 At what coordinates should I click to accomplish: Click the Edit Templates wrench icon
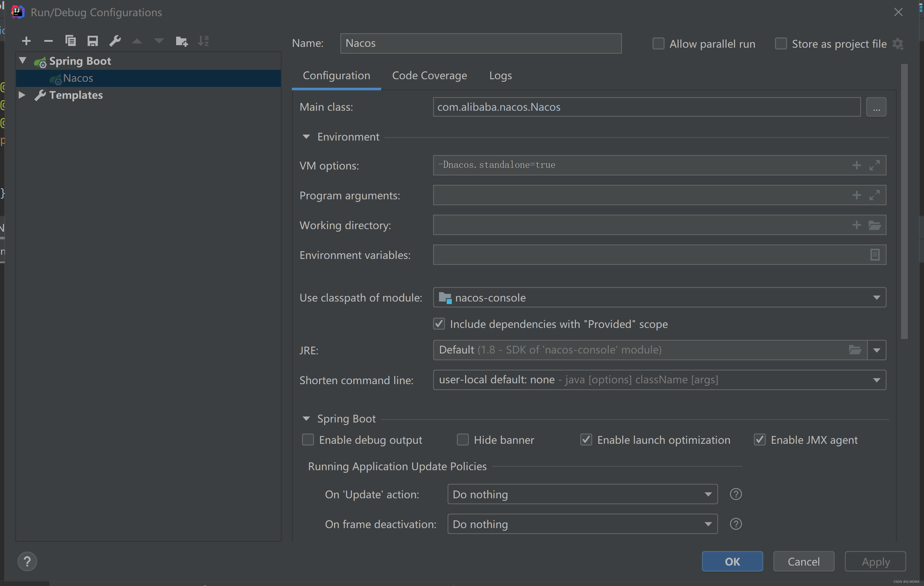(x=115, y=41)
